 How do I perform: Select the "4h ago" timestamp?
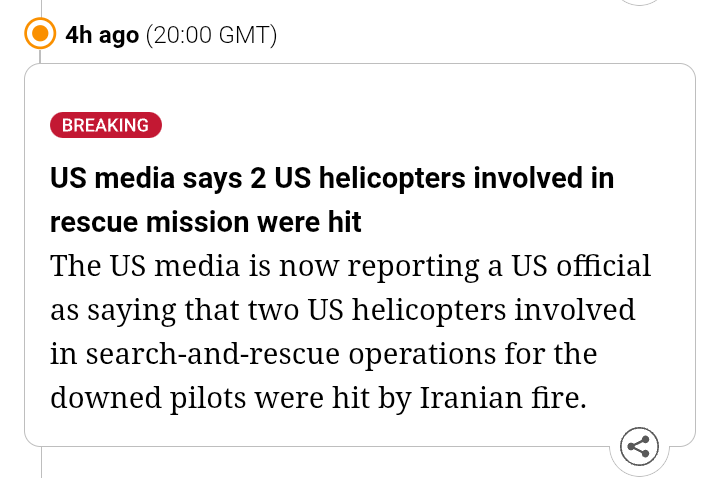click(101, 36)
